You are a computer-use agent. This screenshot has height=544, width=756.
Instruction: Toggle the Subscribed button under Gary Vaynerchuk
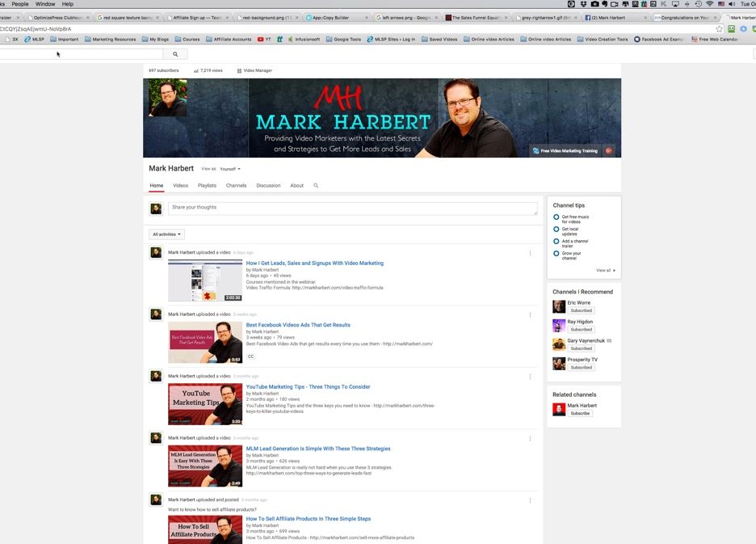[x=581, y=348]
